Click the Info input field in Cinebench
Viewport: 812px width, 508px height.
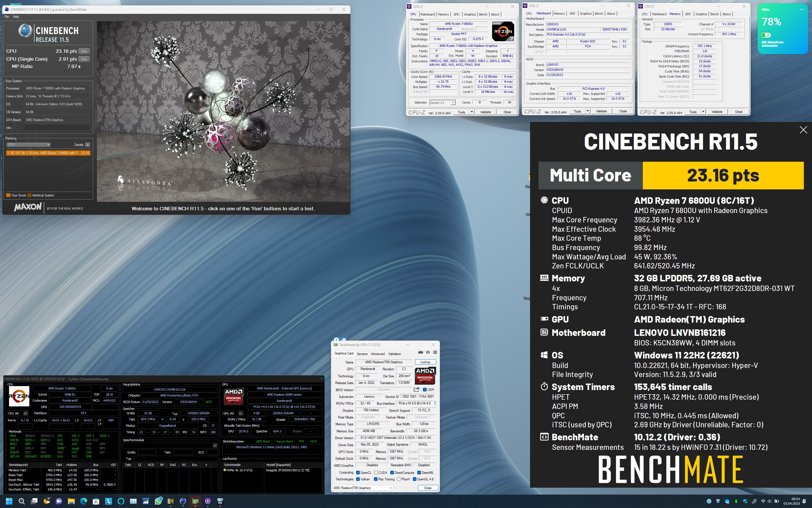[57, 128]
